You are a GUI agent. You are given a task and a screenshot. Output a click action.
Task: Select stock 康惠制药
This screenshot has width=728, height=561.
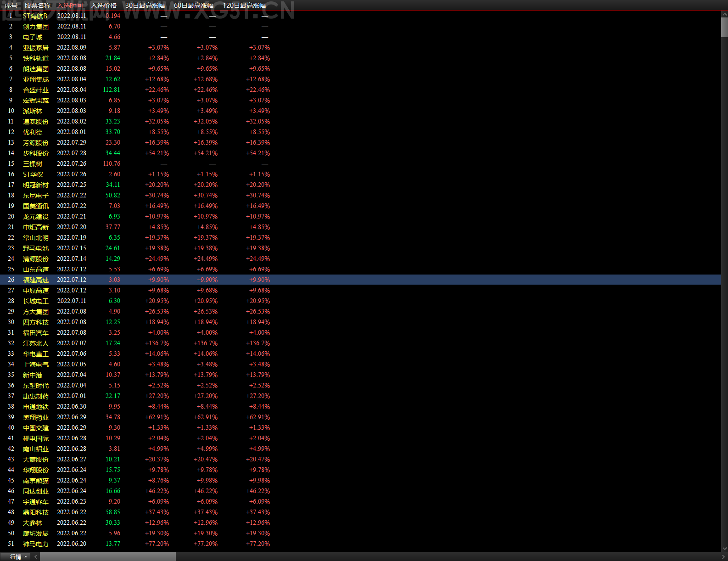(36, 396)
